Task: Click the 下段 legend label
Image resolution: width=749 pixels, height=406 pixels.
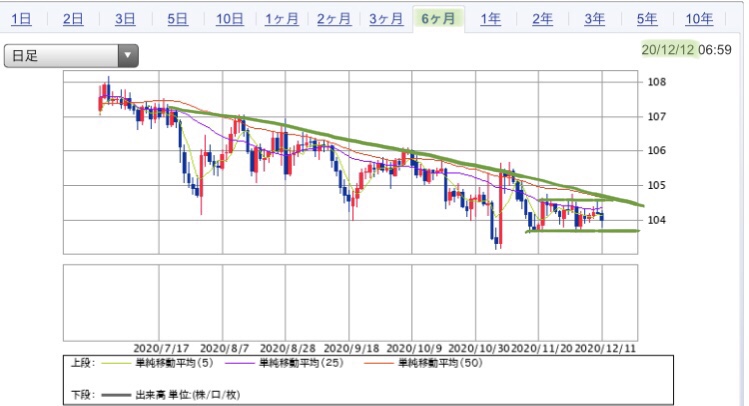Action: point(83,395)
